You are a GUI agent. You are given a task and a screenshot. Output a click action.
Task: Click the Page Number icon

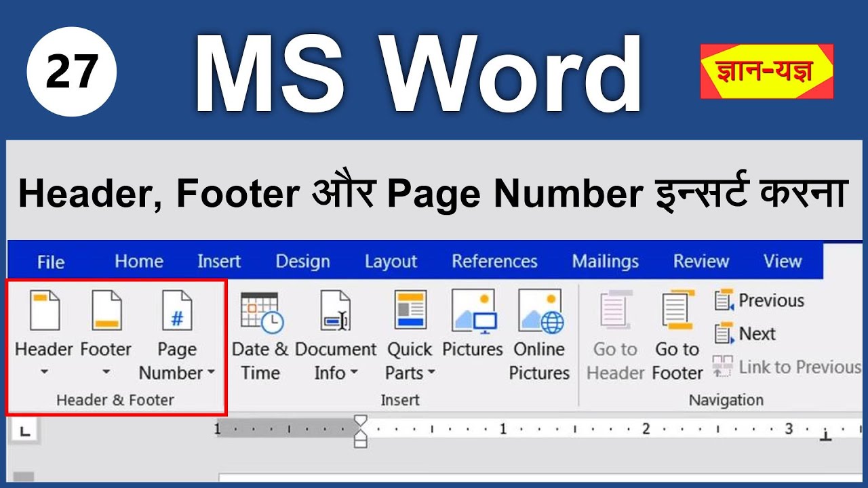point(177,310)
